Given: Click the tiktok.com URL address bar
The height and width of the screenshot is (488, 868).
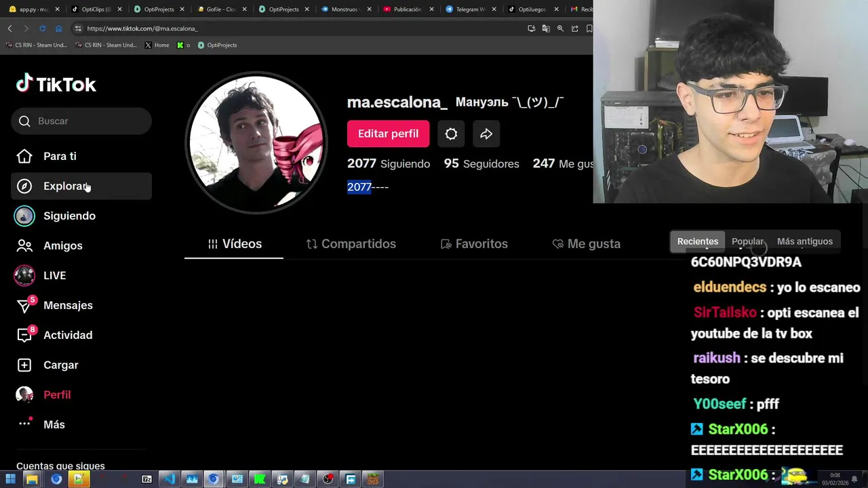Looking at the screenshot, I should 298,28.
